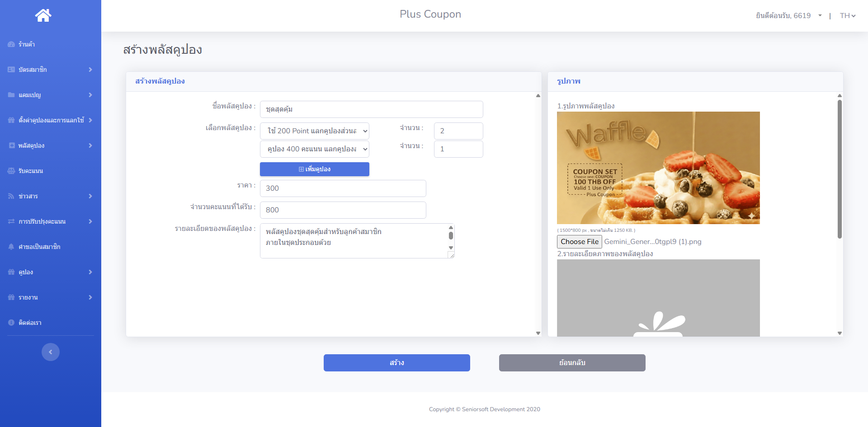The image size is (868, 427).
Task: Expand the ข่าวสาร submenu chevron
Action: (90, 196)
